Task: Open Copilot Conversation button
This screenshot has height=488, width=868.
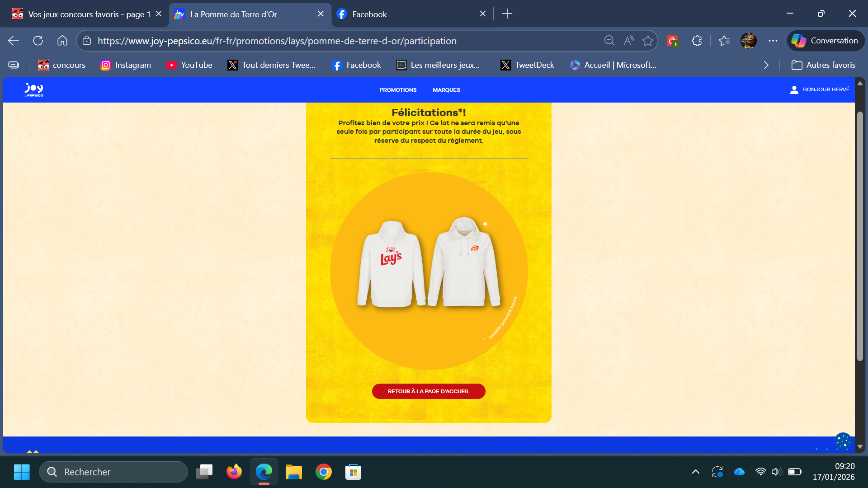Action: [x=826, y=41]
